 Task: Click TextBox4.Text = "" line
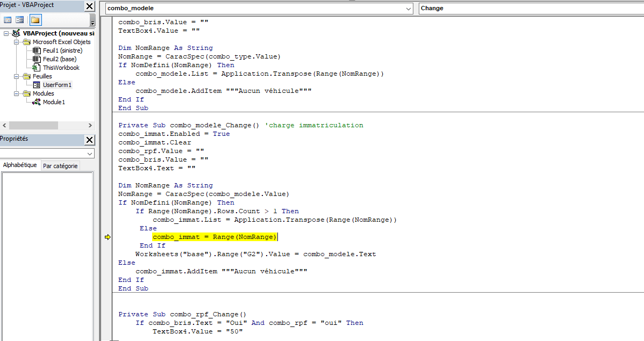tap(157, 168)
